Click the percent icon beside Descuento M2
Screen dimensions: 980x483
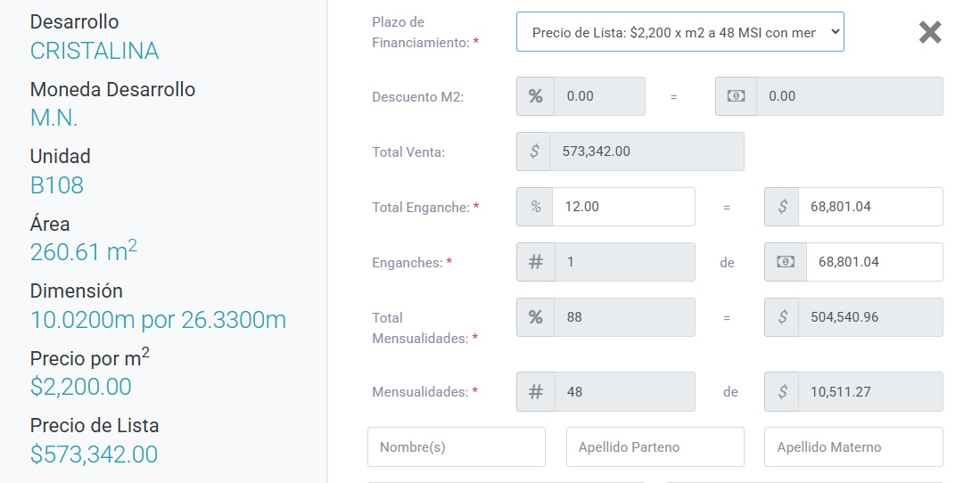[536, 96]
